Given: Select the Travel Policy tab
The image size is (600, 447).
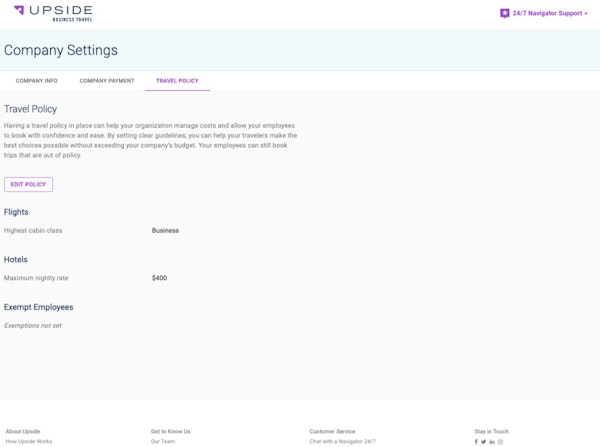Looking at the screenshot, I should pos(177,80).
